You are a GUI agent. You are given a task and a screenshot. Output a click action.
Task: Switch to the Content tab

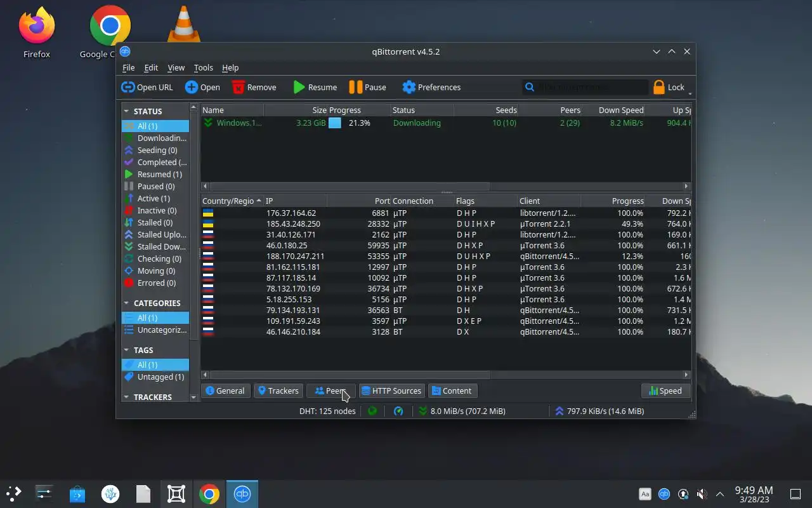(x=452, y=391)
